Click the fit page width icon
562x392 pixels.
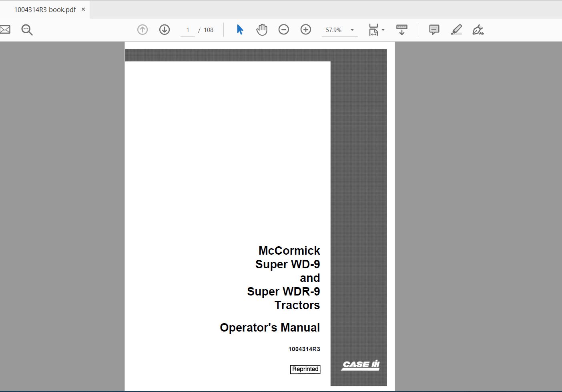[x=373, y=30]
